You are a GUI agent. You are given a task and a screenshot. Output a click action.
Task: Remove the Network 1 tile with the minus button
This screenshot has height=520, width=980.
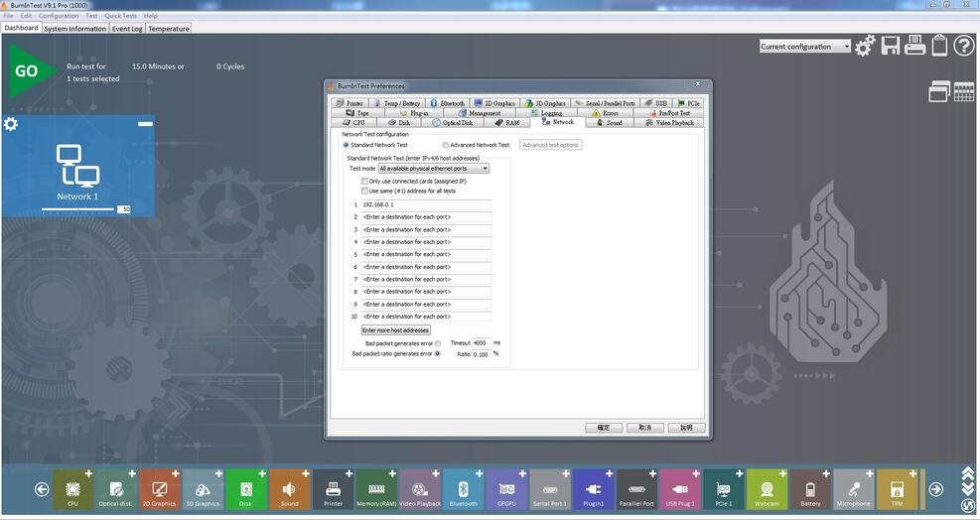pos(145,124)
